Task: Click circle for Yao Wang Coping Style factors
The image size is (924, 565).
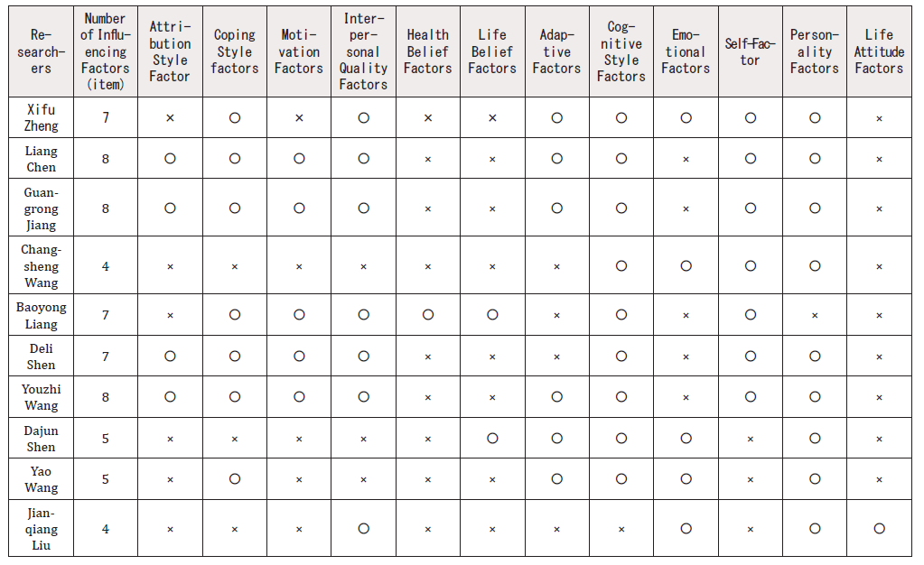Action: pos(235,479)
